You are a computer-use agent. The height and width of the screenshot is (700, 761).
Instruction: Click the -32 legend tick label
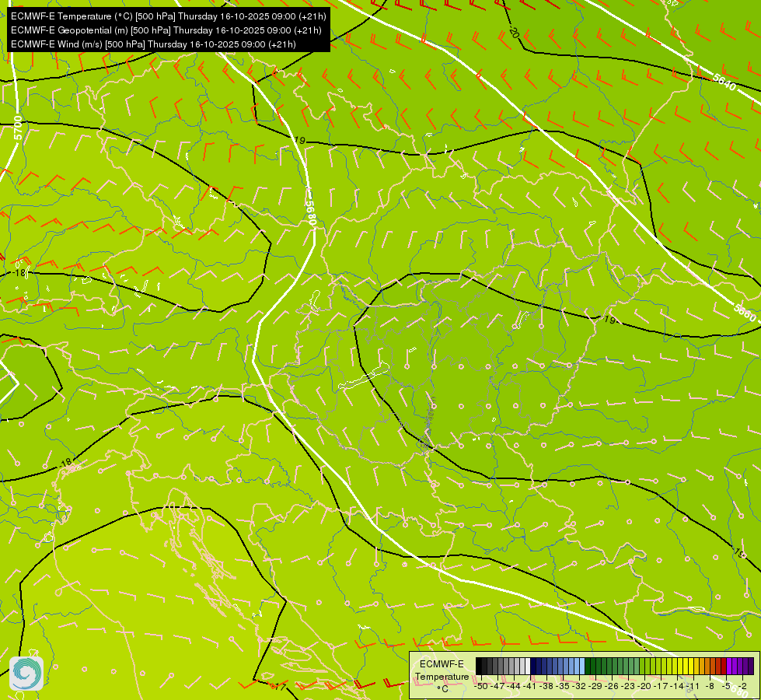click(579, 686)
